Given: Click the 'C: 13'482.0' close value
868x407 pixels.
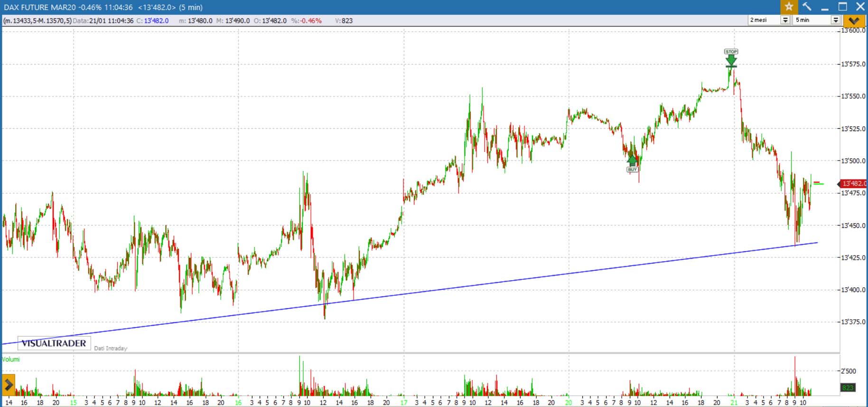Looking at the screenshot, I should (x=152, y=21).
